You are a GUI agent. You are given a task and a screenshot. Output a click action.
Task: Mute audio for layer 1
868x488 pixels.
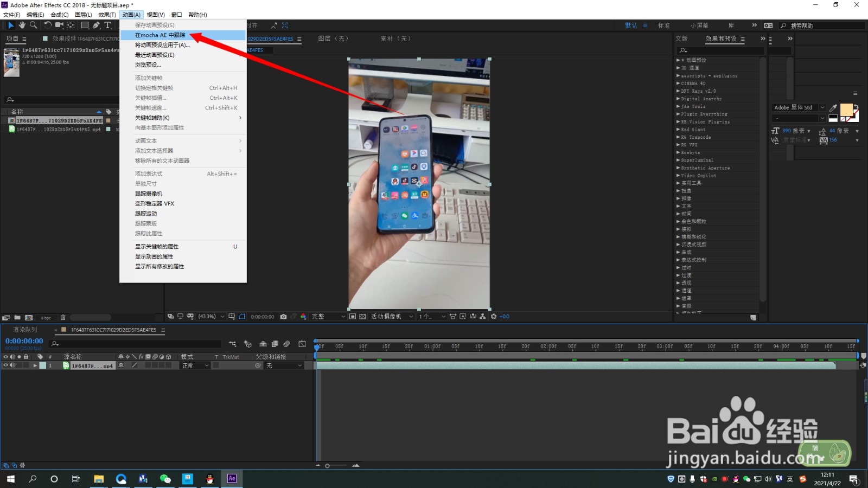(12, 365)
